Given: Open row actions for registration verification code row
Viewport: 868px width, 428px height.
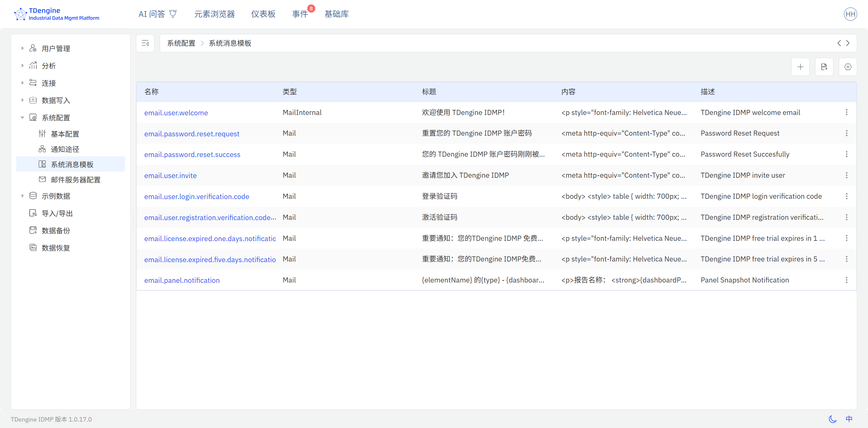Looking at the screenshot, I should [x=847, y=217].
